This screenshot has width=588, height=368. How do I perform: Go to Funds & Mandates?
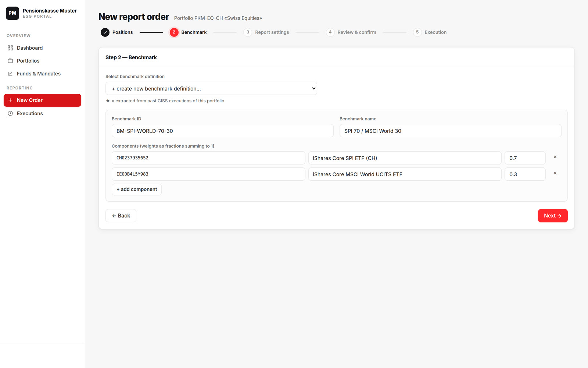click(x=42, y=74)
